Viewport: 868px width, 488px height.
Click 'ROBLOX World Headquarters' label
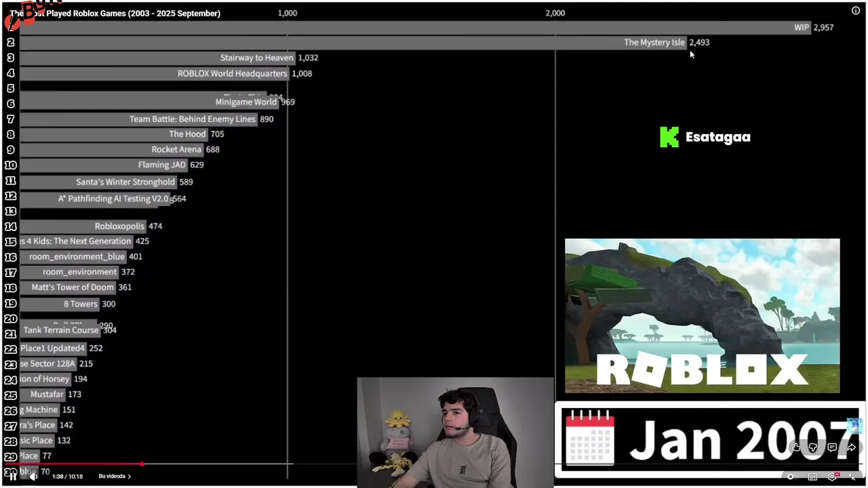pos(233,73)
